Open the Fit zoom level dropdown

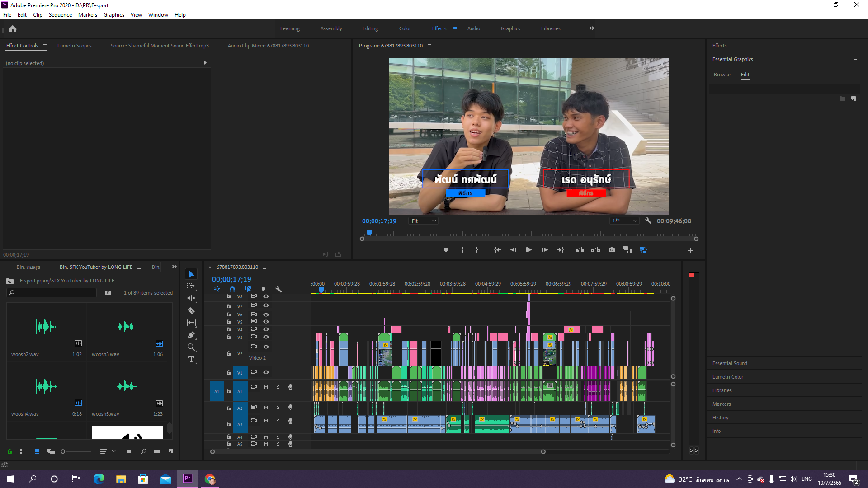click(x=424, y=221)
